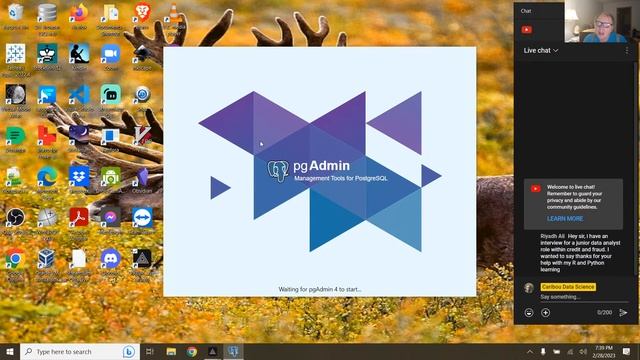Open the VirtualBox cube desktop icon
Image resolution: width=640 pixels, height=360 pixels.
click(47, 259)
